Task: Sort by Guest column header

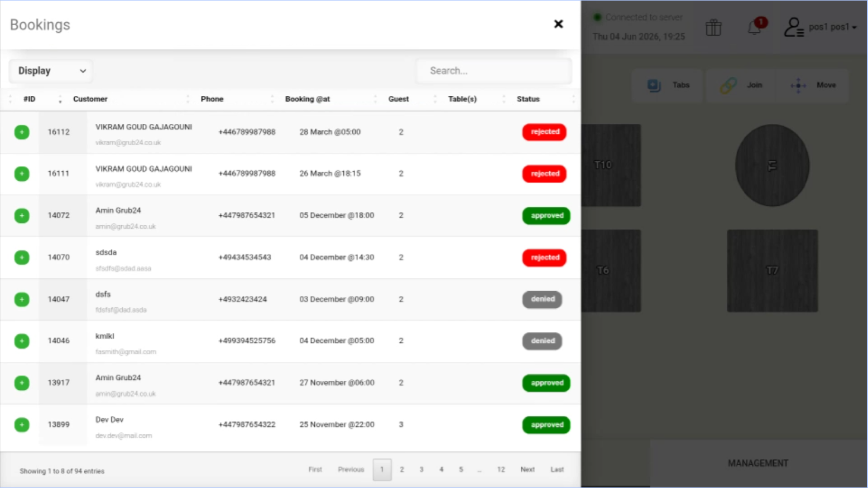Action: click(399, 99)
